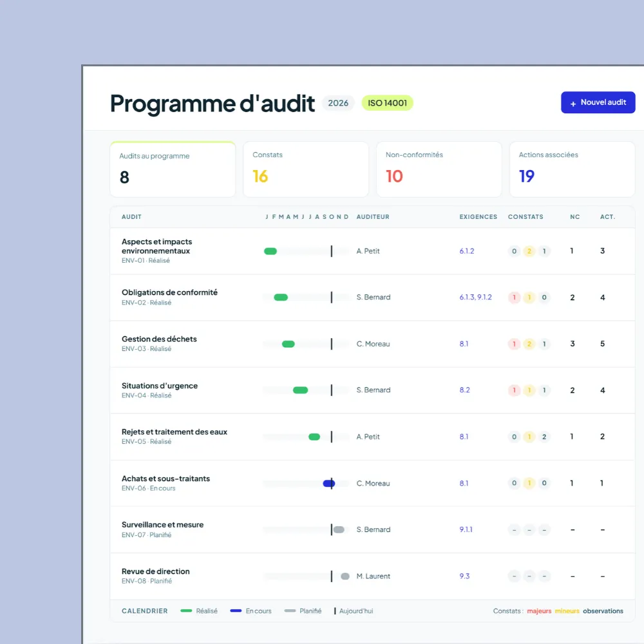Click grey planned bar for Revue de direction
The width and height of the screenshot is (644, 644).
coord(345,576)
